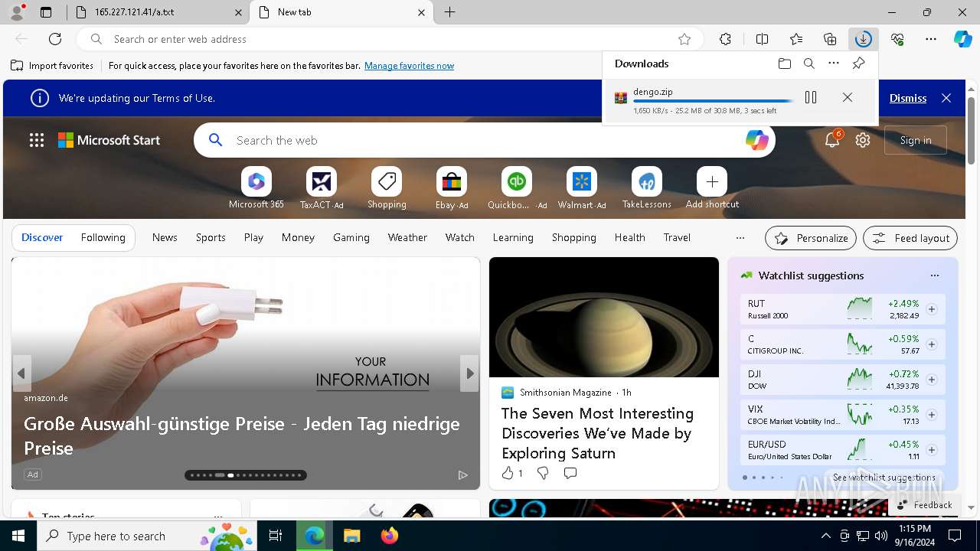980x551 pixels.
Task: Select the Following feed tab
Action: [103, 237]
